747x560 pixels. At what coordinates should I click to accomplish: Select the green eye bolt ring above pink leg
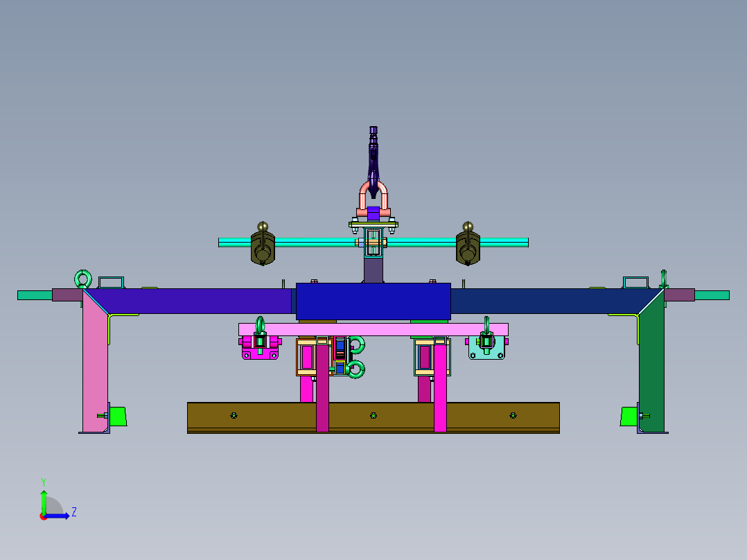83,279
